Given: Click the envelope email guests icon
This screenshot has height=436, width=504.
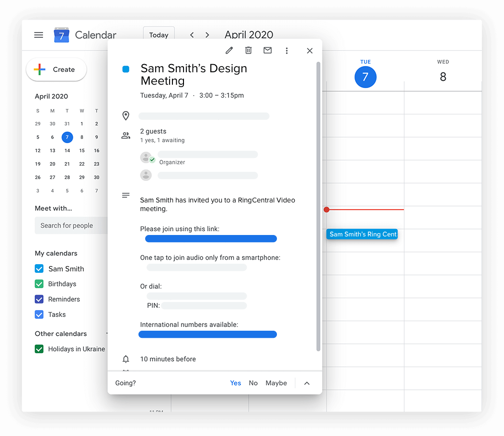Looking at the screenshot, I should click(267, 51).
